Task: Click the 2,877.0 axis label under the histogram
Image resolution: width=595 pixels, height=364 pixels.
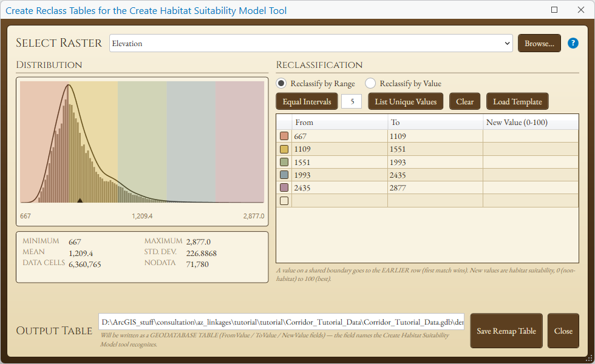Action: tap(254, 216)
